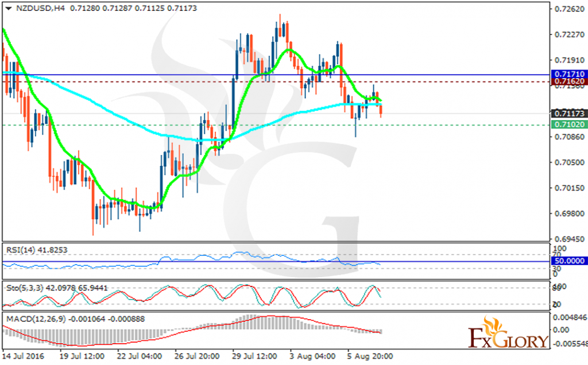The height and width of the screenshot is (365, 588).
Task: Select the MACD(12,26,9) indicator label
Action: point(75,319)
